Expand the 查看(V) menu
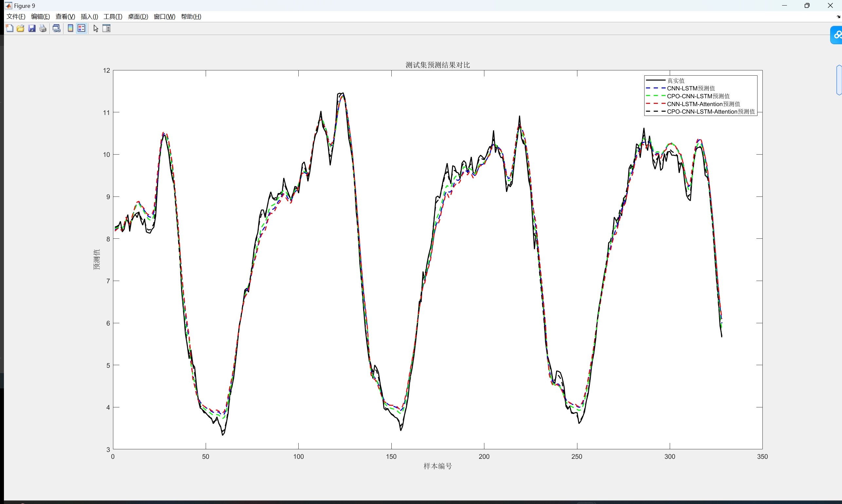Viewport: 842px width, 504px height. coord(65,17)
